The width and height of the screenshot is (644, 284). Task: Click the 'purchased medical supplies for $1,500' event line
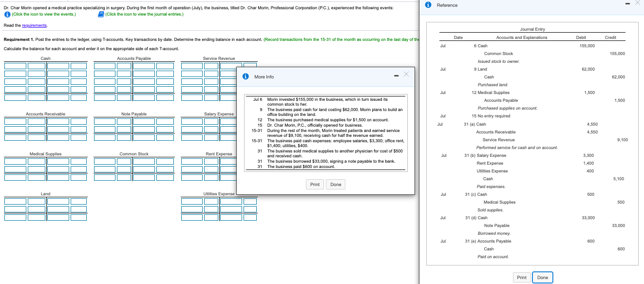pos(328,119)
